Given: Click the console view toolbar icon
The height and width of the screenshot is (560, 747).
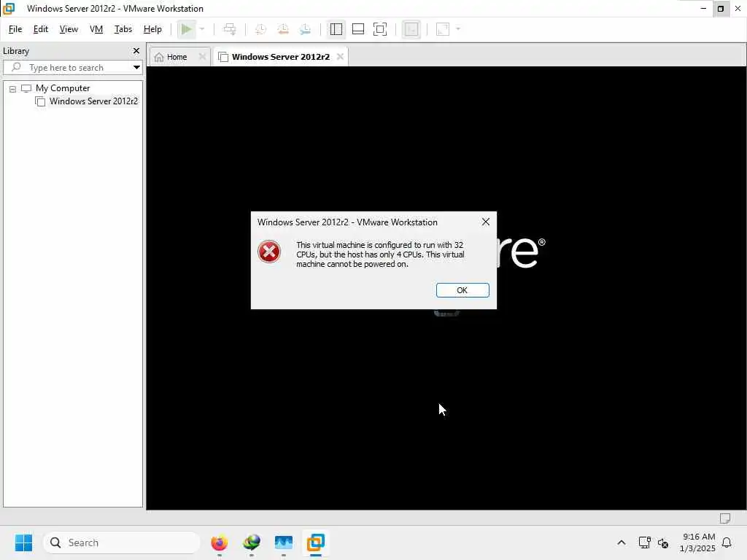Looking at the screenshot, I should pos(411,29).
